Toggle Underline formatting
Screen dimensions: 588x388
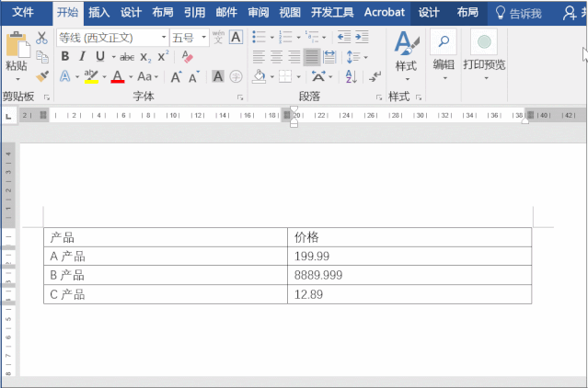coord(100,57)
